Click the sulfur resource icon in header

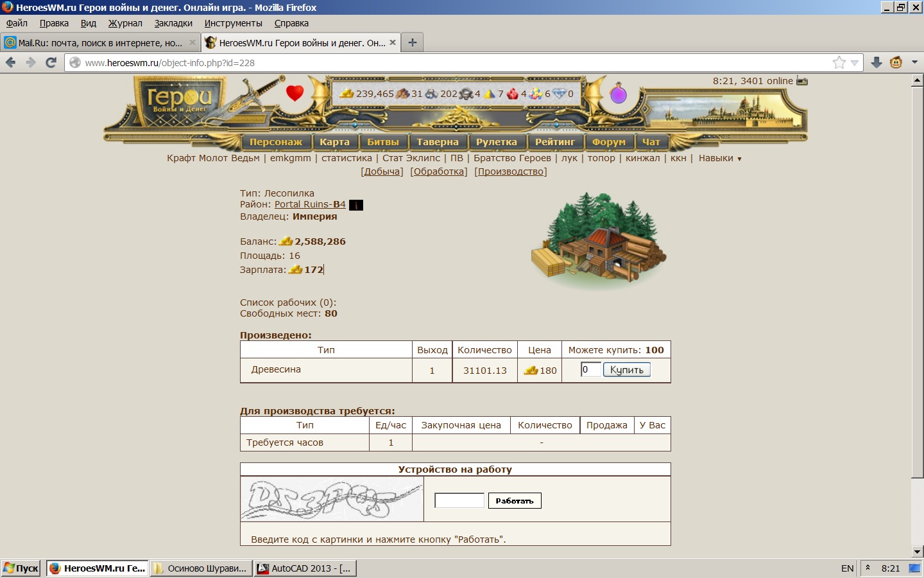point(490,94)
